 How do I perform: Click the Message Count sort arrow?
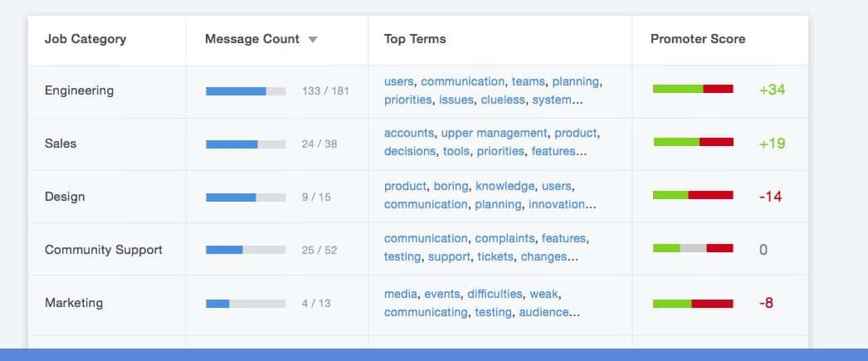(x=313, y=40)
